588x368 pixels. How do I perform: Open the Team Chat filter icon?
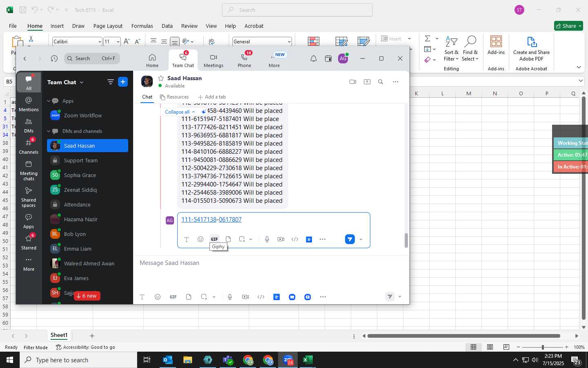point(110,82)
